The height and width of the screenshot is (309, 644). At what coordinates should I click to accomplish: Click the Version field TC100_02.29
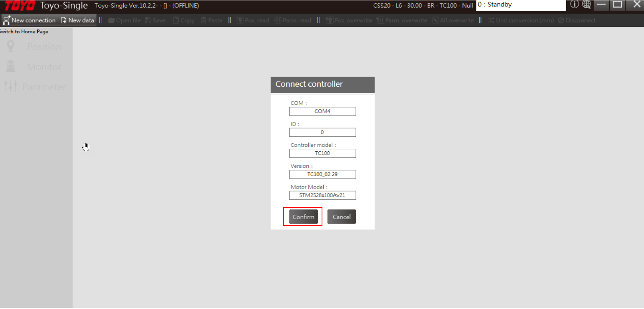point(322,174)
